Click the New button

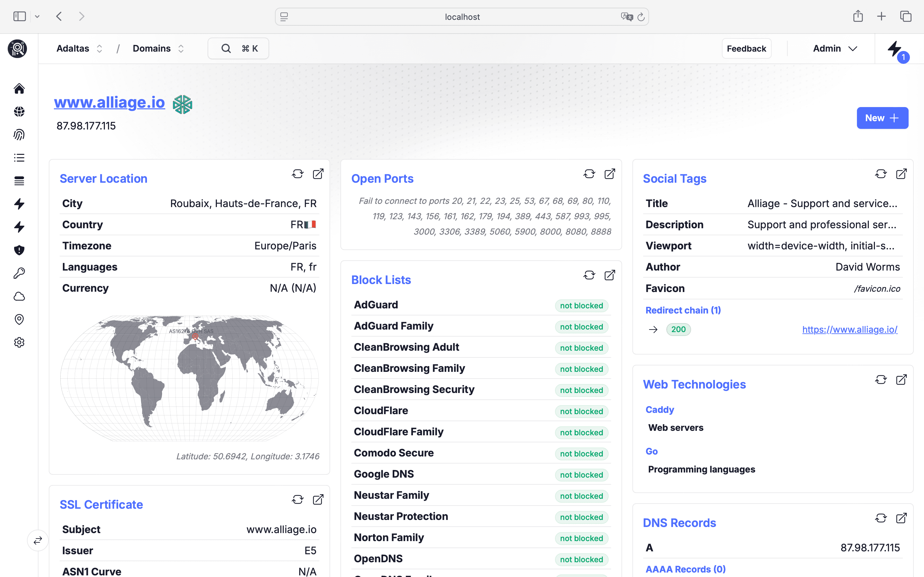[882, 118]
